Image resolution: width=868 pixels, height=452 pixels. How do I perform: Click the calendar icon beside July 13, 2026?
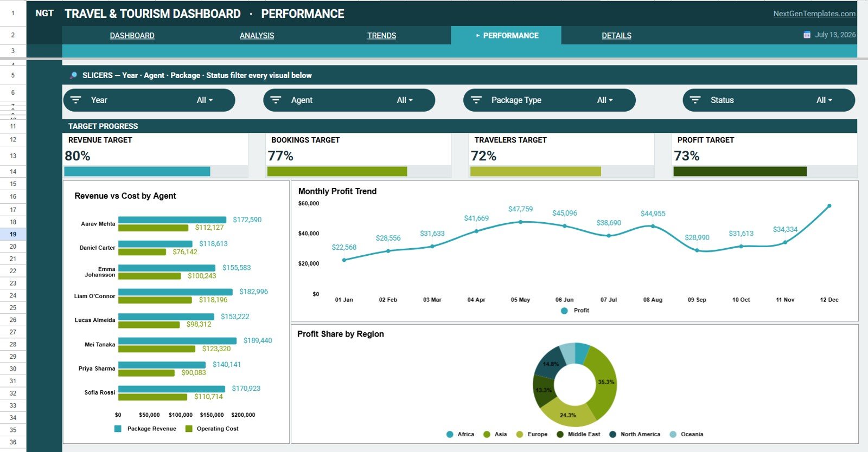[807, 35]
